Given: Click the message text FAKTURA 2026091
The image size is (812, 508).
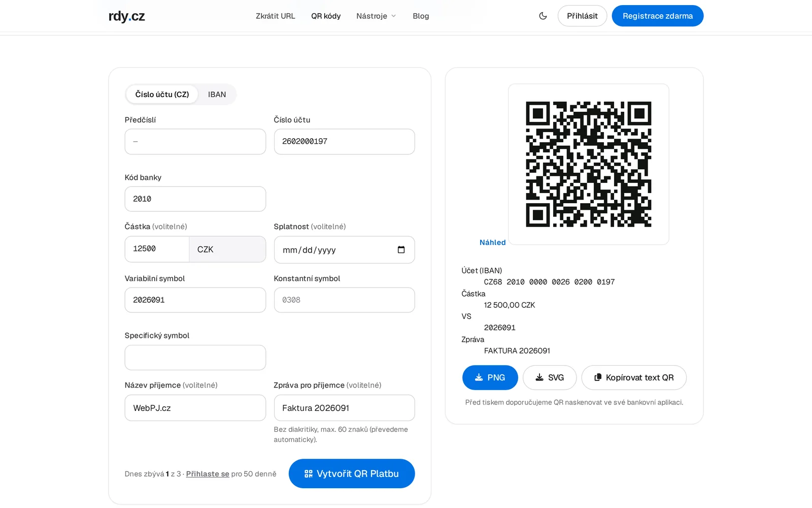Looking at the screenshot, I should coord(517,351).
